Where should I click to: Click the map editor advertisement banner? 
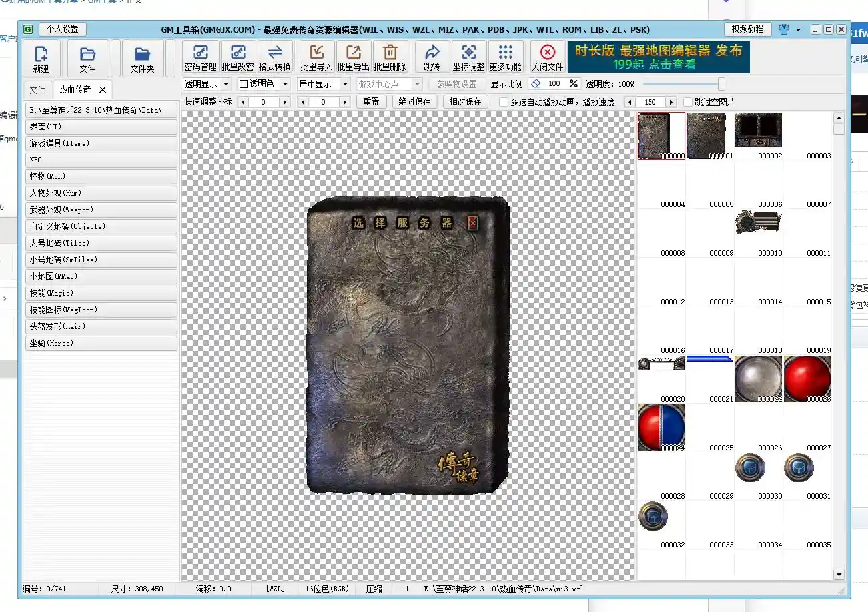click(x=658, y=57)
